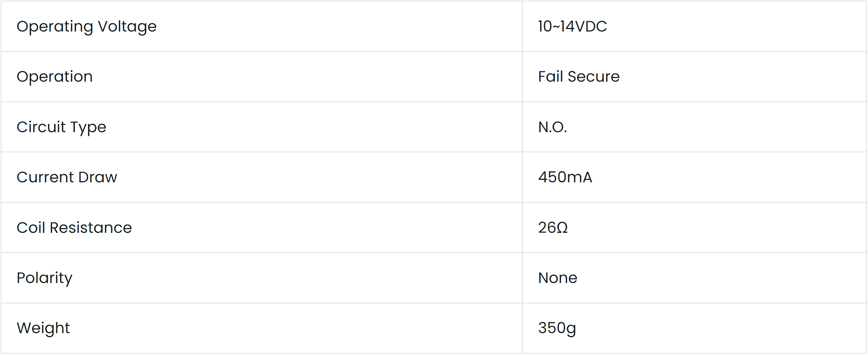This screenshot has width=868, height=355.
Task: Select the "None" polarity value
Action: (x=557, y=278)
